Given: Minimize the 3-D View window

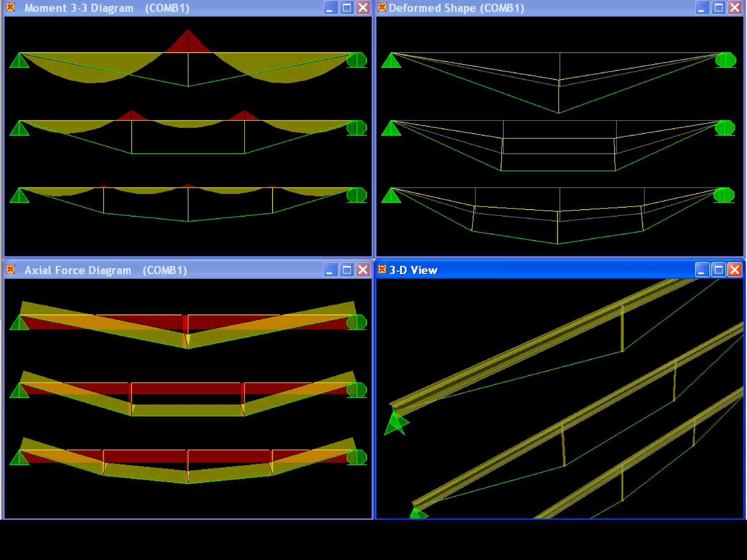Looking at the screenshot, I should (702, 270).
